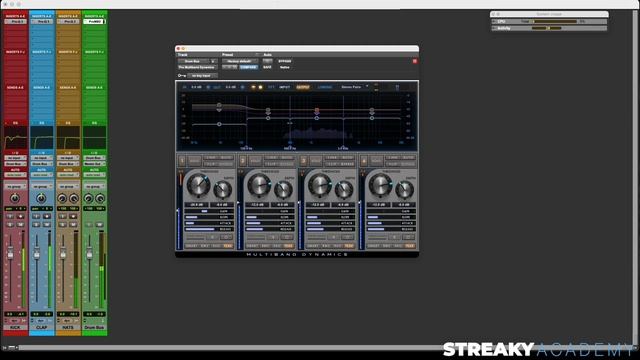The height and width of the screenshot is (360, 640).
Task: Click band 1 threshold value field
Action: [196, 204]
